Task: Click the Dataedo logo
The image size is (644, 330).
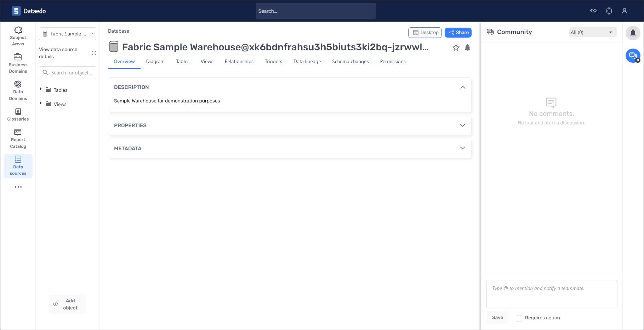Action: pos(29,11)
